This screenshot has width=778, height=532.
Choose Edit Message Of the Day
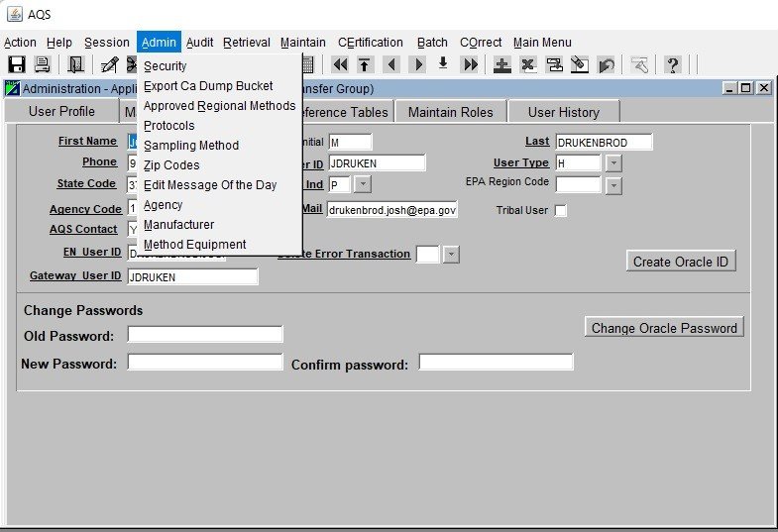(x=210, y=185)
